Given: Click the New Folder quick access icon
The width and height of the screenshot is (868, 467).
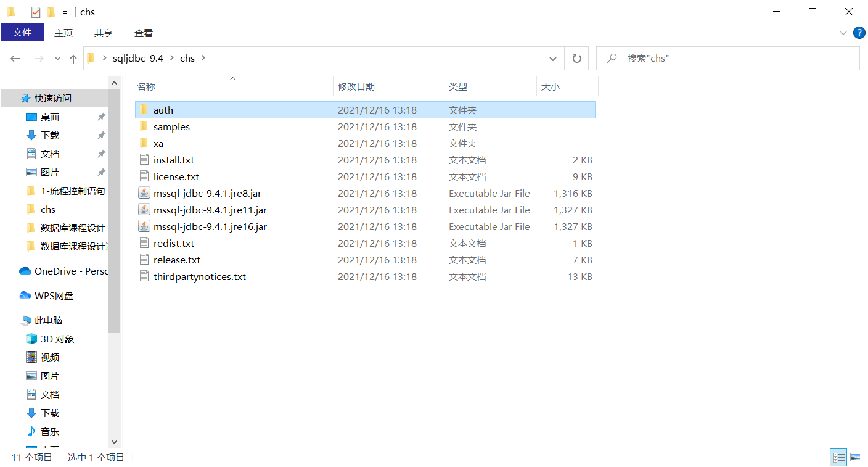Looking at the screenshot, I should coord(51,12).
